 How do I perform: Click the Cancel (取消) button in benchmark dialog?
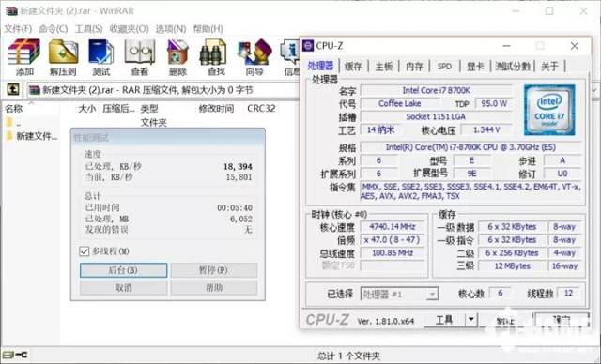coord(123,287)
